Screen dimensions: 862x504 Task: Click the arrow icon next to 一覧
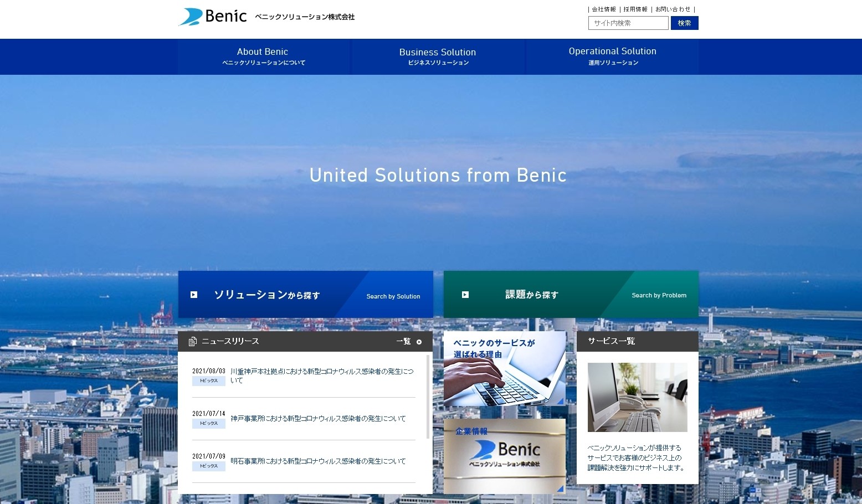(419, 342)
